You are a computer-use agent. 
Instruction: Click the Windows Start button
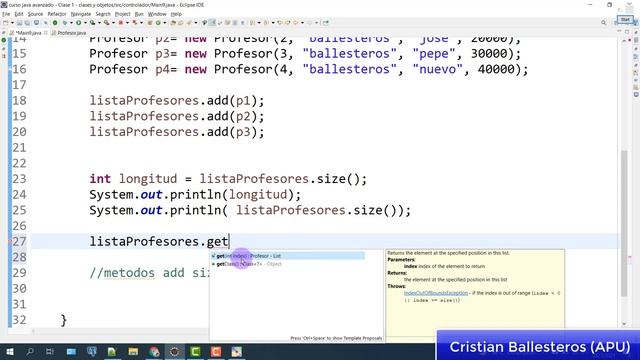pyautogui.click(x=9, y=351)
